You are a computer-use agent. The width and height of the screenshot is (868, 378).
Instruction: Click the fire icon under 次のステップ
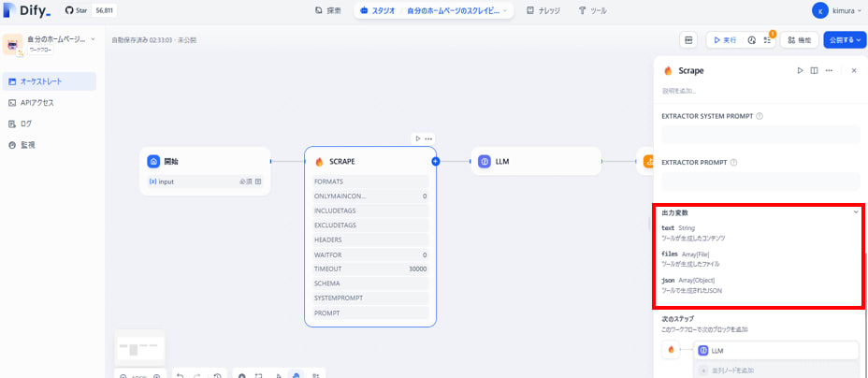tap(671, 350)
